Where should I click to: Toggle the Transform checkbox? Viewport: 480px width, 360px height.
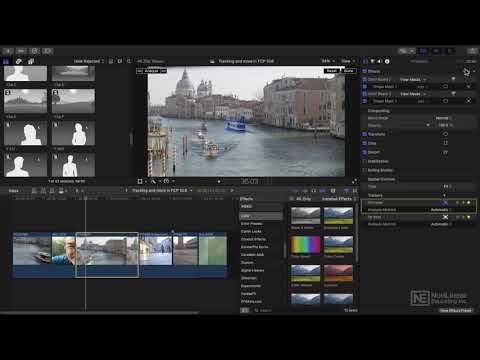tap(365, 134)
